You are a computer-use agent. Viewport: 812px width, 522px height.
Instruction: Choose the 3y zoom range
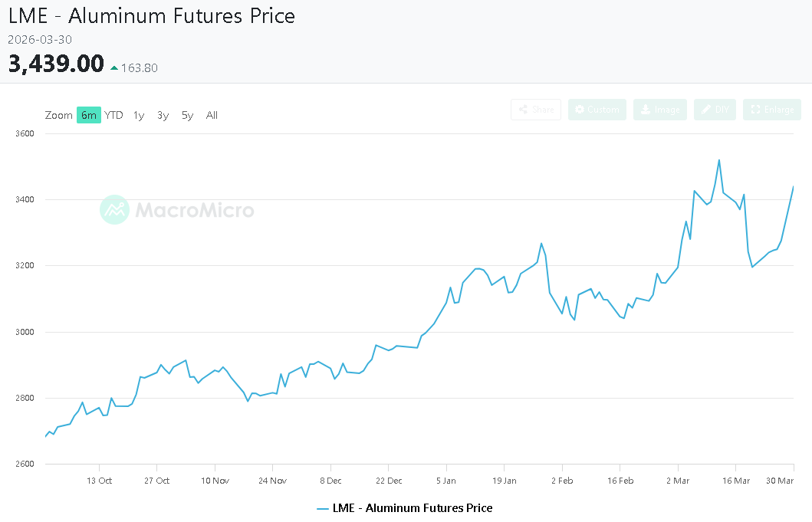pos(163,115)
